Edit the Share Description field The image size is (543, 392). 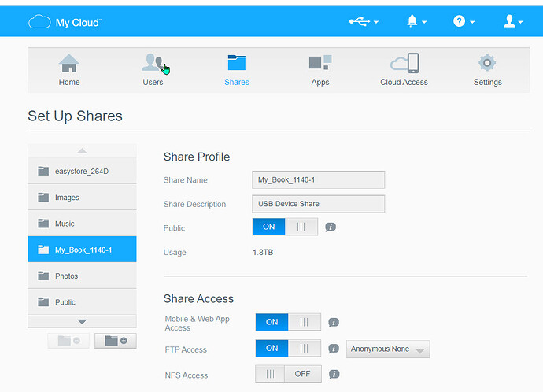point(318,204)
